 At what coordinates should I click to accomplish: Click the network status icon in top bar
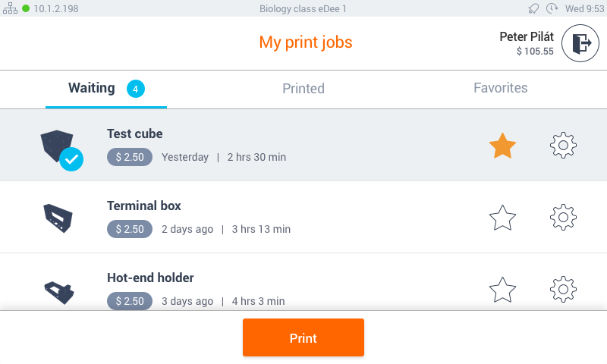(11, 8)
